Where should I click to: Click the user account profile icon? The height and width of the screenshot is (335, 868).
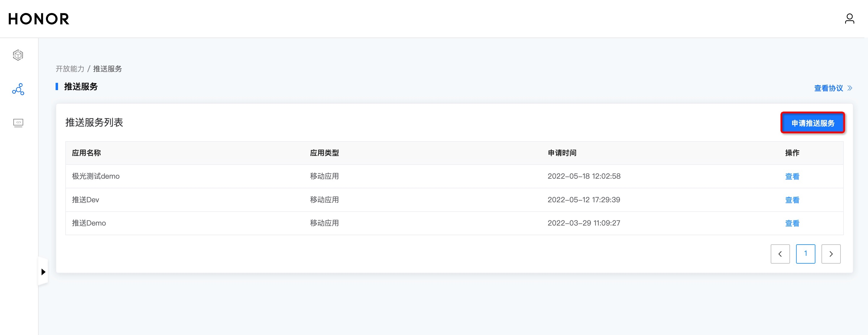click(849, 18)
